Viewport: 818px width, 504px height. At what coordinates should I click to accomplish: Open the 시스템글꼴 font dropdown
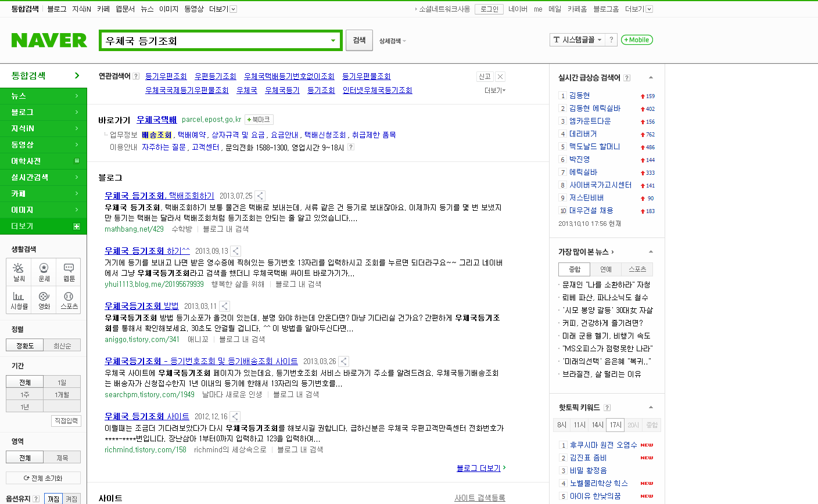[x=578, y=39]
